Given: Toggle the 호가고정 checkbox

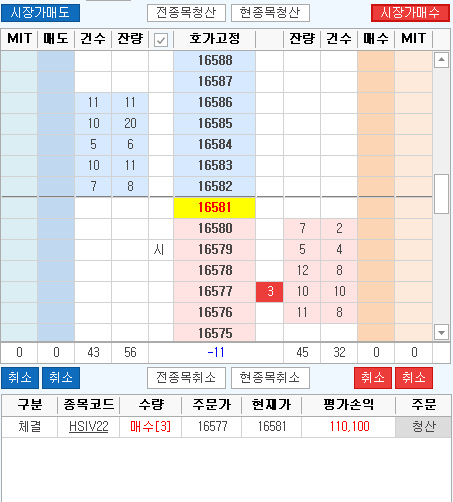Looking at the screenshot, I should click(161, 40).
